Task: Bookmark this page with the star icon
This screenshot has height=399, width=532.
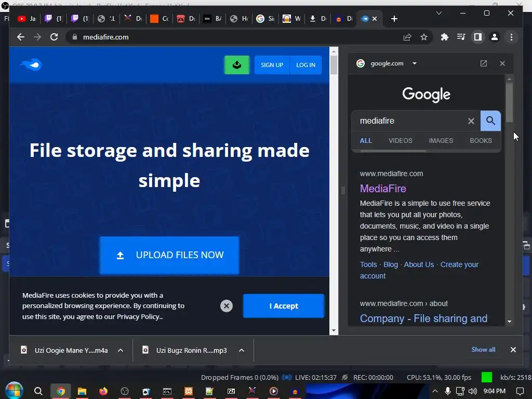Action: coord(424,37)
